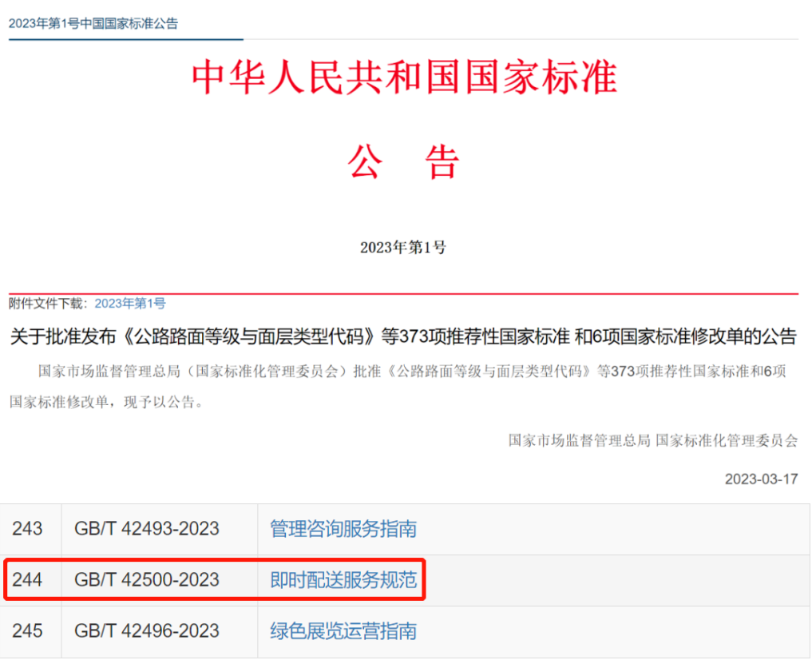Image resolution: width=812 pixels, height=660 pixels.
Task: Open the blue 2023年第1号 attachment download link
Action: 130,304
